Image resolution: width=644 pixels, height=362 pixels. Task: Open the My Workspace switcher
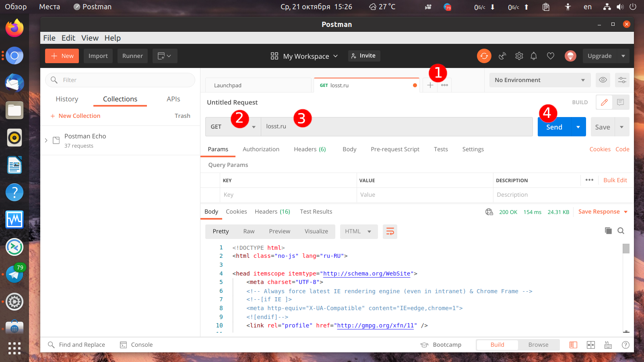click(304, 56)
